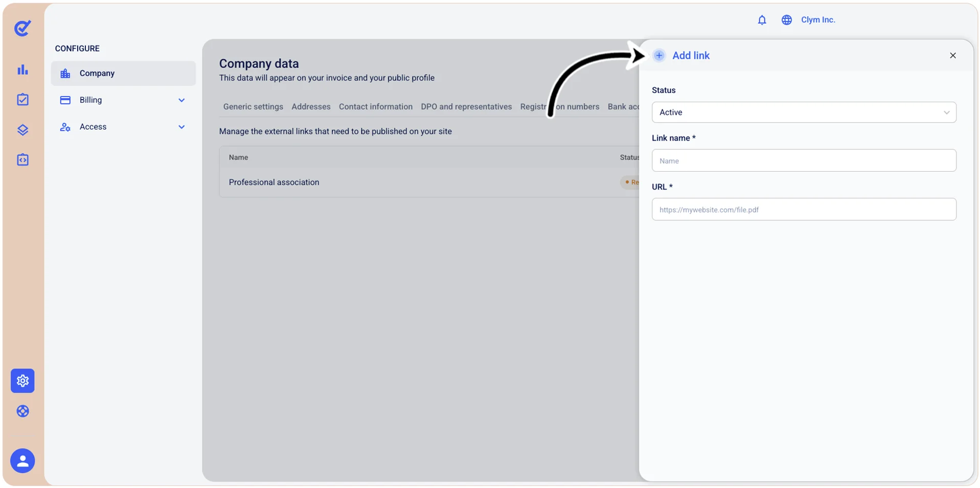Open the Access menu item
980x488 pixels.
(x=123, y=127)
